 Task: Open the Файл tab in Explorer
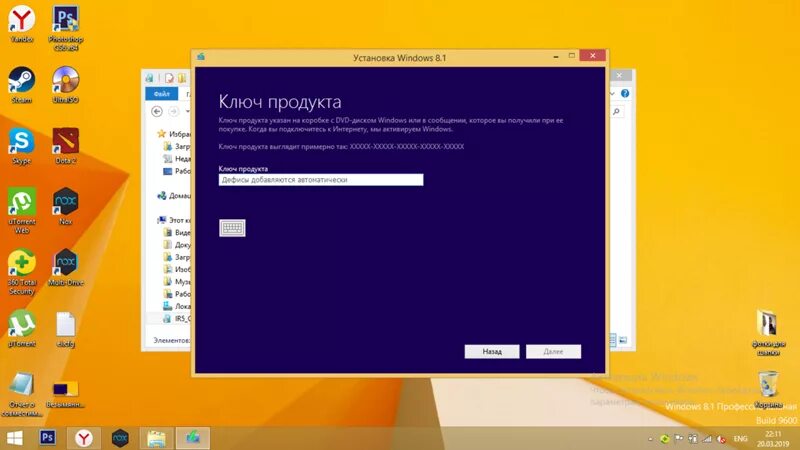coord(162,94)
